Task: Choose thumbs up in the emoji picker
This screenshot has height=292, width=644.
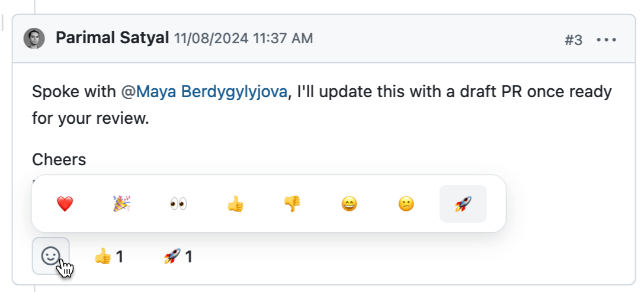Action: point(235,204)
